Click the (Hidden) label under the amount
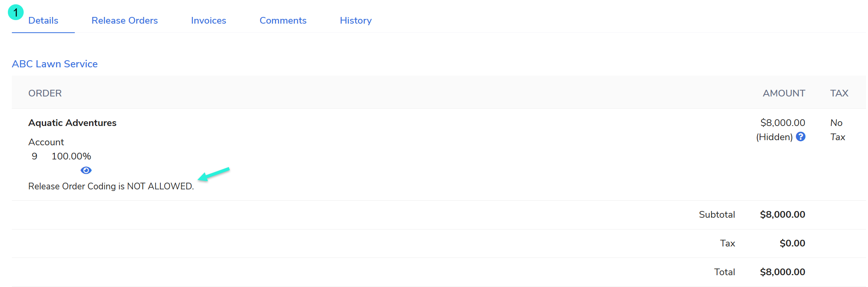This screenshot has width=868, height=287. pyautogui.click(x=774, y=137)
